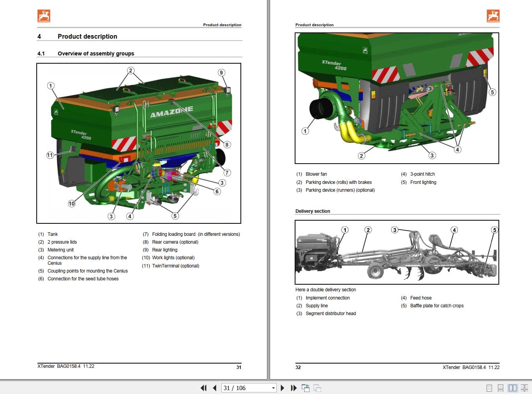Click legend entry '3-point hitch'
Image resolution: width=532 pixels, height=394 pixels.
(422, 174)
